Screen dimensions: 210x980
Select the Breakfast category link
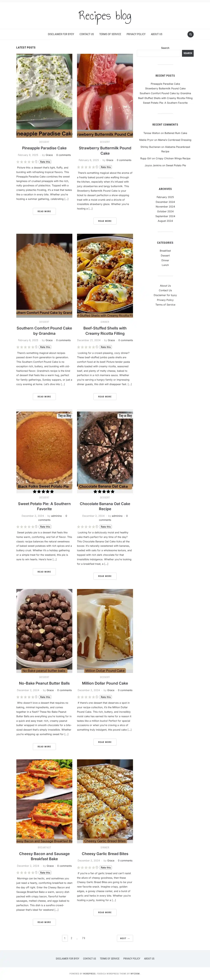tap(165, 251)
